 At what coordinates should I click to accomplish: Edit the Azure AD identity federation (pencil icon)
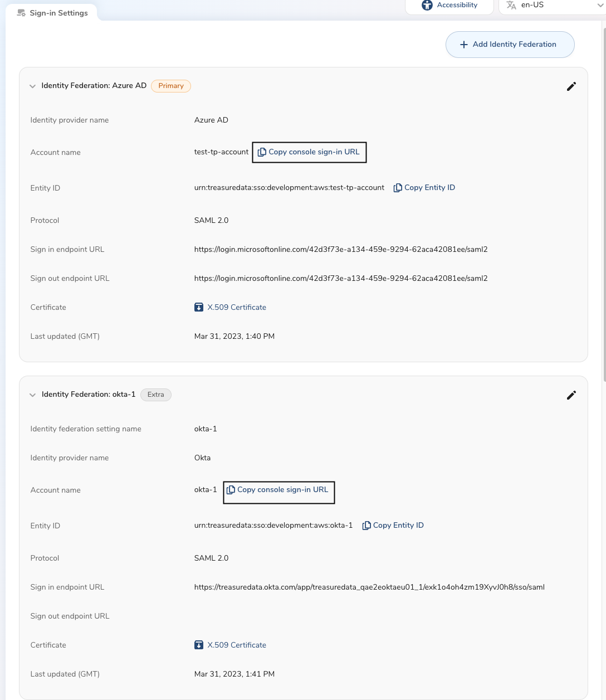pyautogui.click(x=571, y=86)
